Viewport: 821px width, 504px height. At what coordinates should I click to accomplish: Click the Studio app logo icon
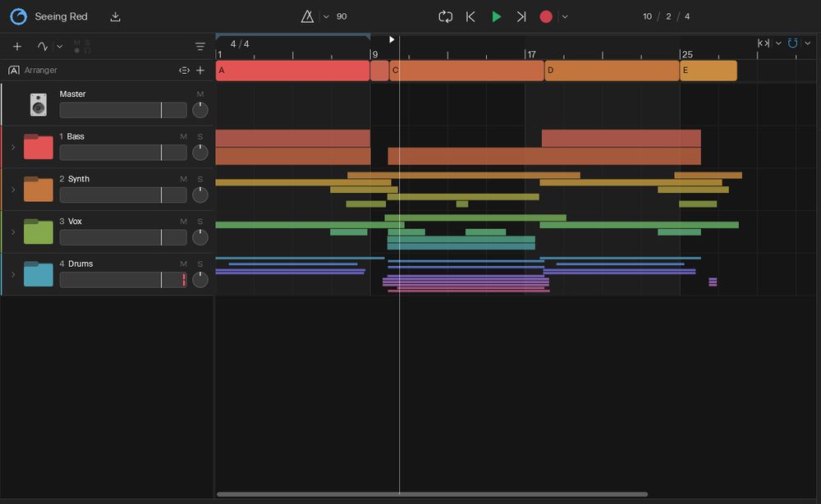pos(18,16)
